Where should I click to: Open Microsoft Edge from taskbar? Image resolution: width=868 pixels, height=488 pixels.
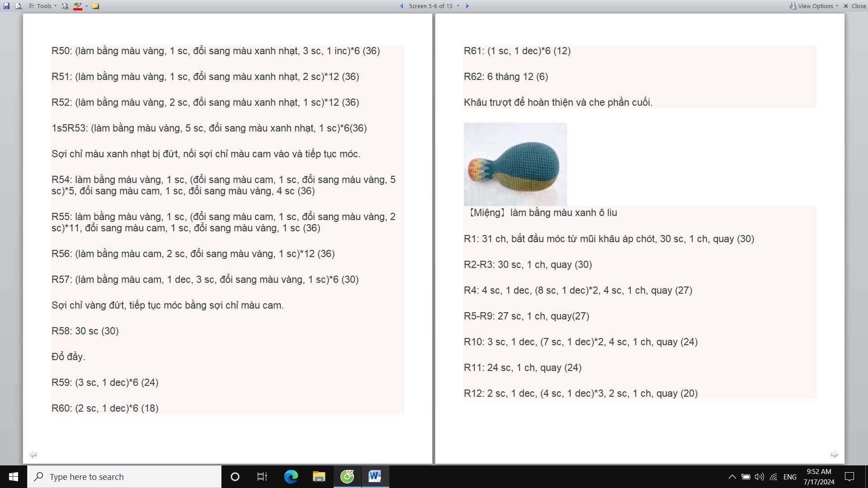point(291,477)
